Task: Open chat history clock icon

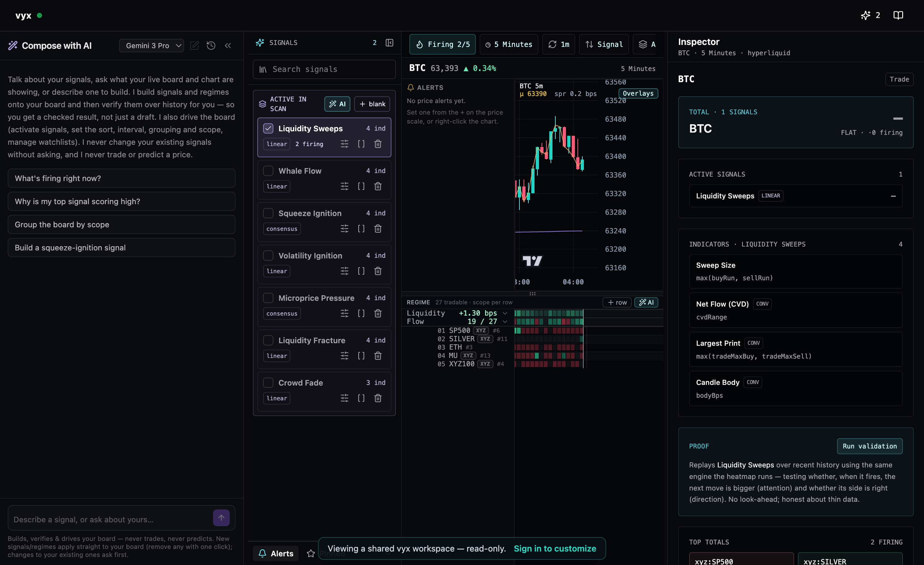Action: (x=211, y=45)
